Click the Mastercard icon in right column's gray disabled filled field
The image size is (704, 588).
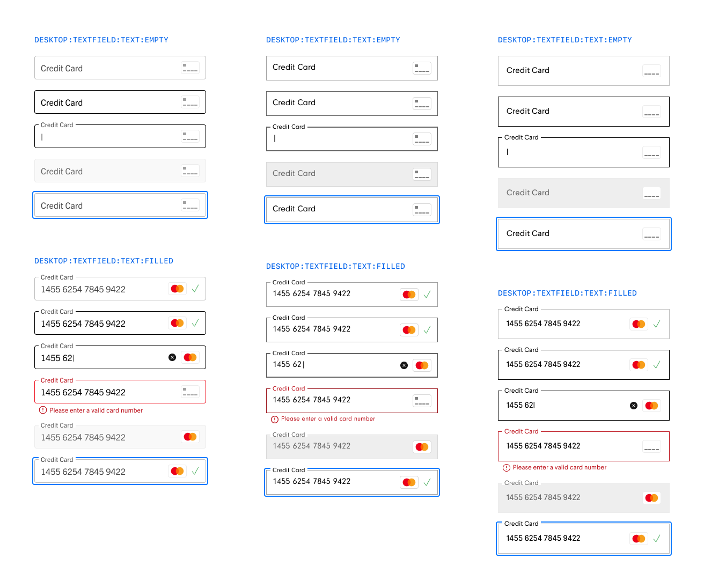pos(651,498)
